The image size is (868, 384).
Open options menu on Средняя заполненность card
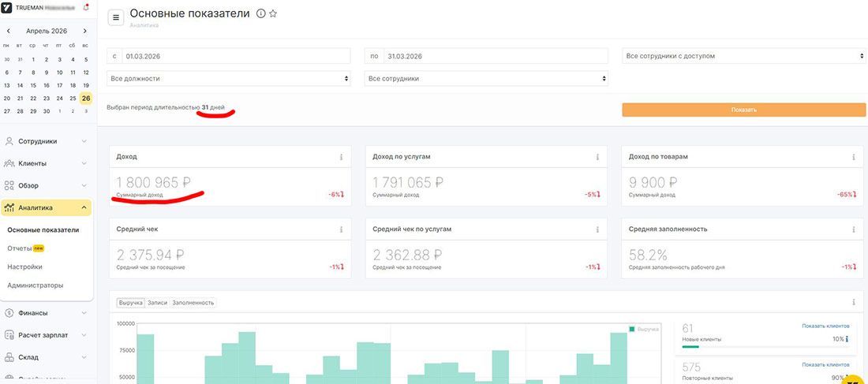click(x=854, y=229)
